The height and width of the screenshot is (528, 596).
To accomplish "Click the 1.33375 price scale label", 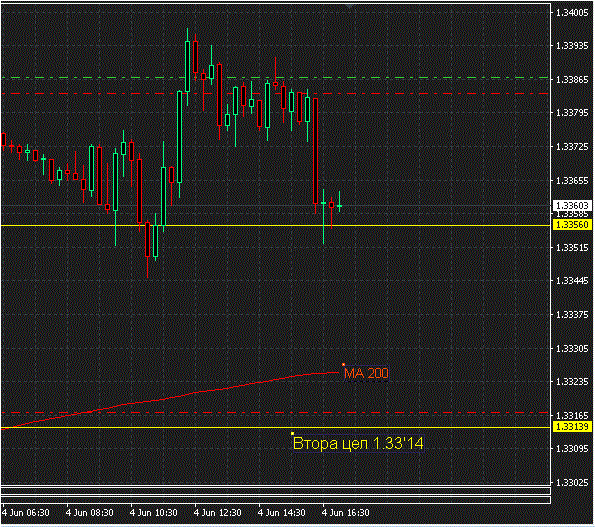I will click(x=572, y=315).
